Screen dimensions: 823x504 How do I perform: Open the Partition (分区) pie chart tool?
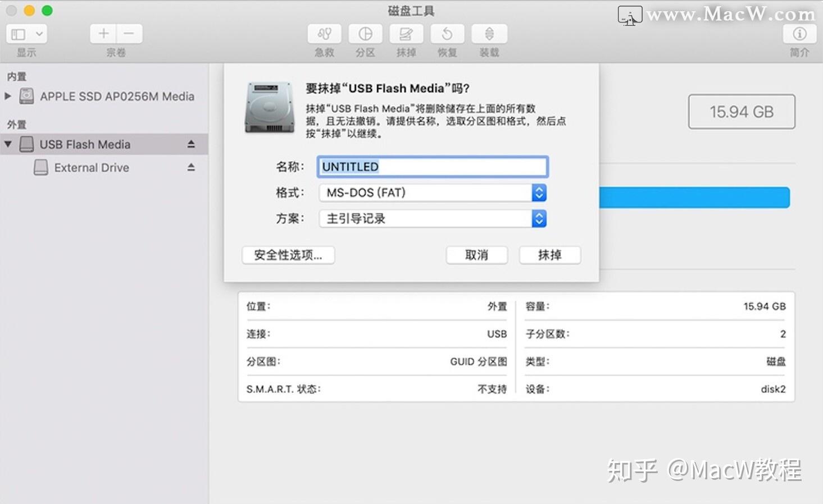pos(365,34)
